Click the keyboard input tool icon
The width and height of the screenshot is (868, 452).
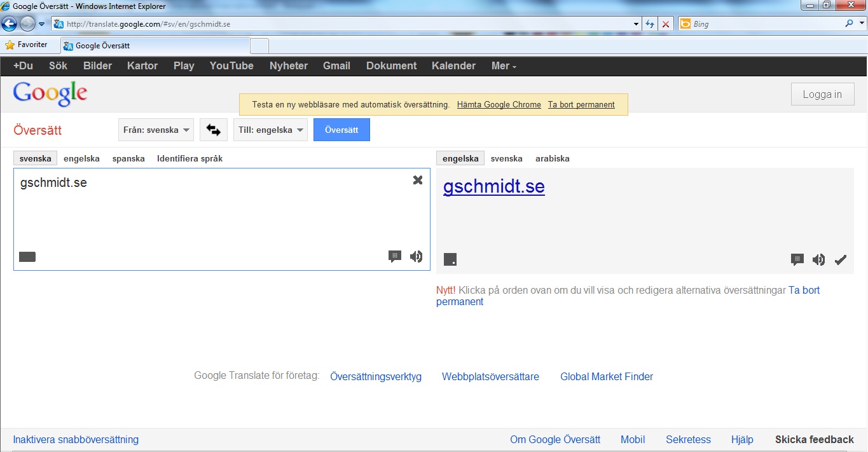point(27,257)
